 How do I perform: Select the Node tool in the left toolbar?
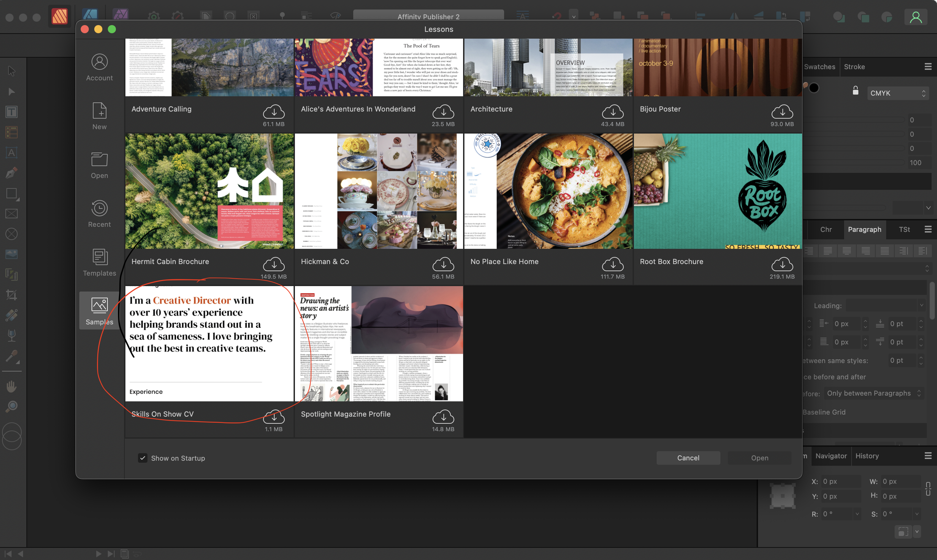tap(12, 92)
